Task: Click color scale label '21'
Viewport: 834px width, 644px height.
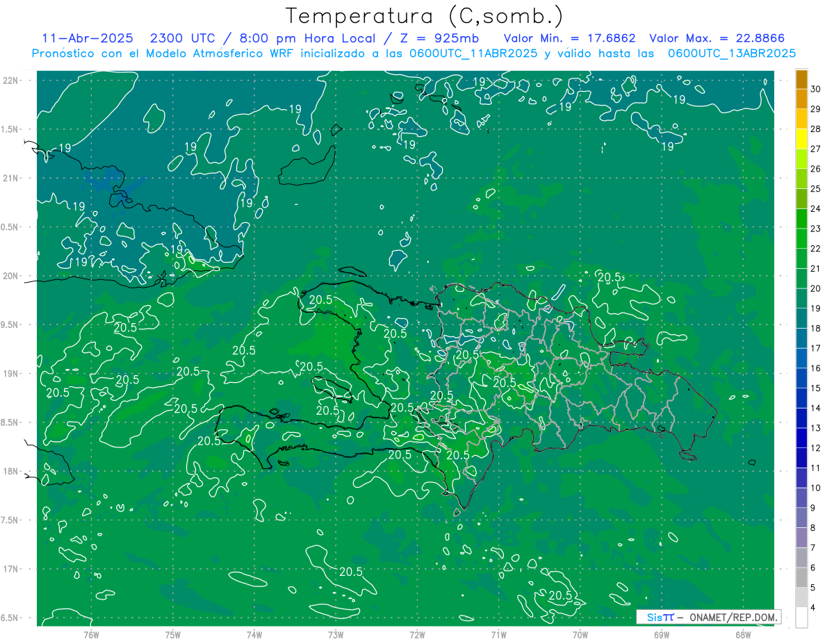Action: pyautogui.click(x=816, y=269)
